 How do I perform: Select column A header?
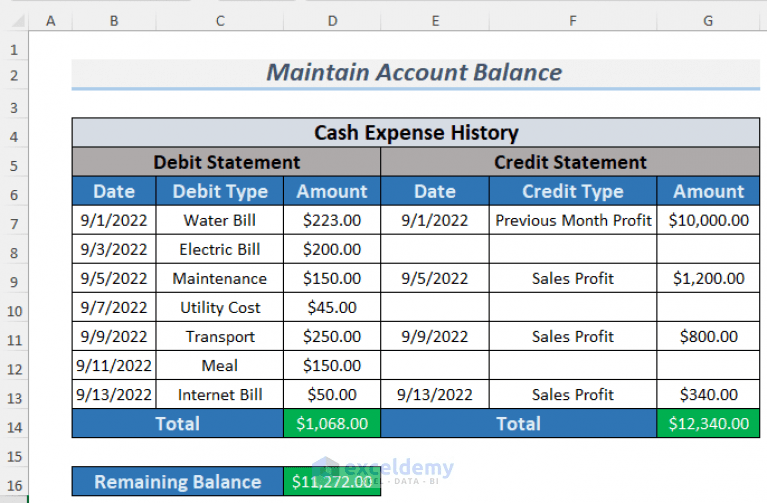[x=50, y=21]
